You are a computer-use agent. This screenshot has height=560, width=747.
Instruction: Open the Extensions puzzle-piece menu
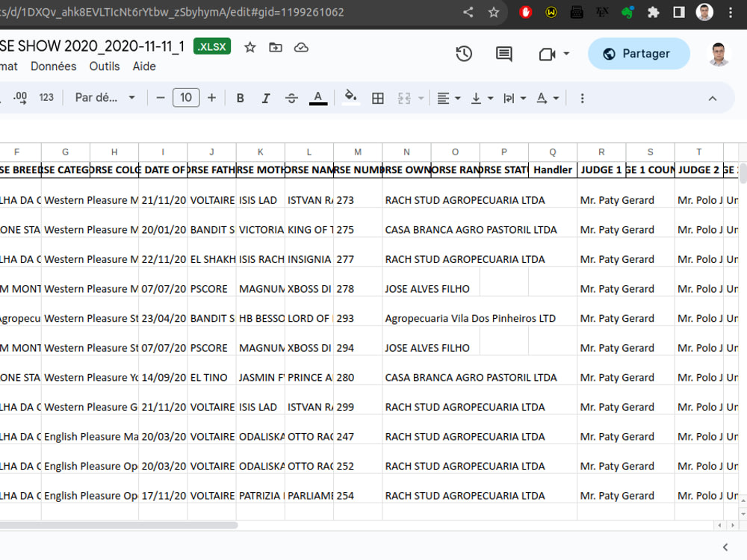coord(653,12)
